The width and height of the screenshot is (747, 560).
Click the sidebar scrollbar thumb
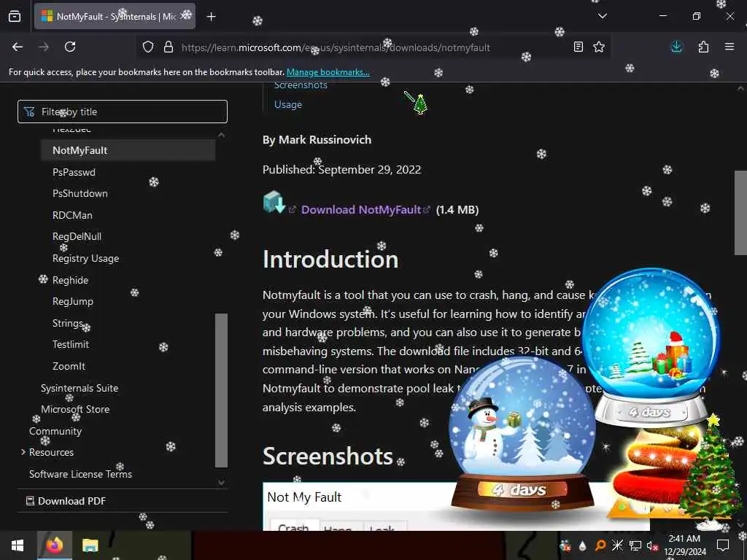point(221,390)
